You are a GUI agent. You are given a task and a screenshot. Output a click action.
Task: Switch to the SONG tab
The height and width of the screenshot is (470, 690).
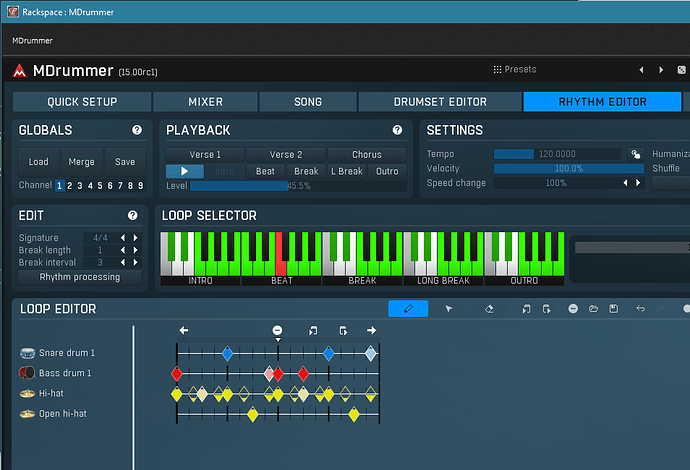308,102
